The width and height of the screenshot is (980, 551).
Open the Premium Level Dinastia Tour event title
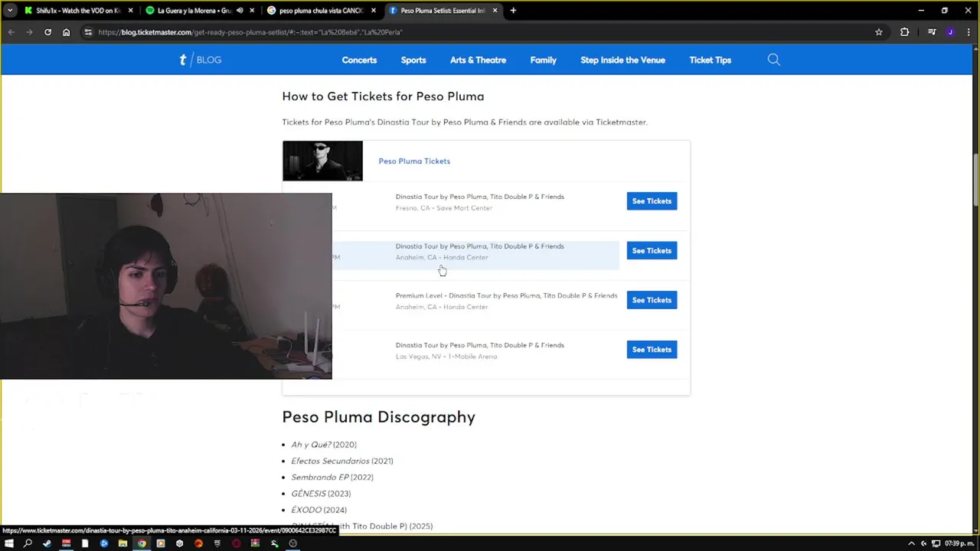[x=506, y=295]
